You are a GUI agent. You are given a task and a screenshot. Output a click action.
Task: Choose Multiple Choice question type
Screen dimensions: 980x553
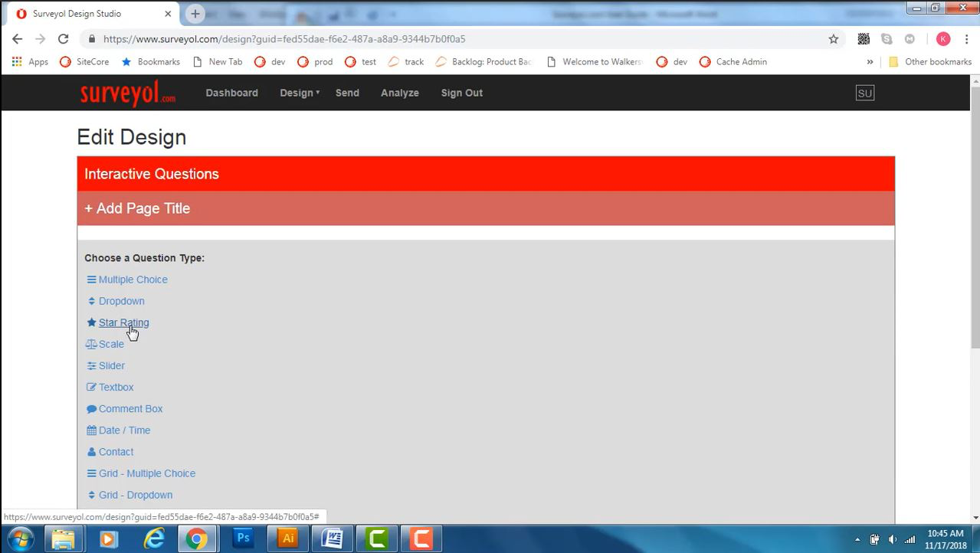coord(133,280)
